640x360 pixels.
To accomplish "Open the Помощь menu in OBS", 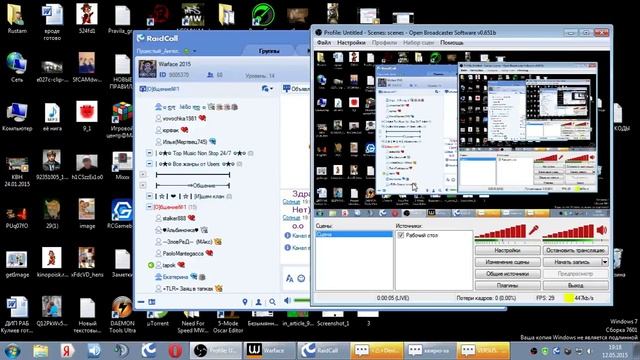I will click(x=451, y=42).
